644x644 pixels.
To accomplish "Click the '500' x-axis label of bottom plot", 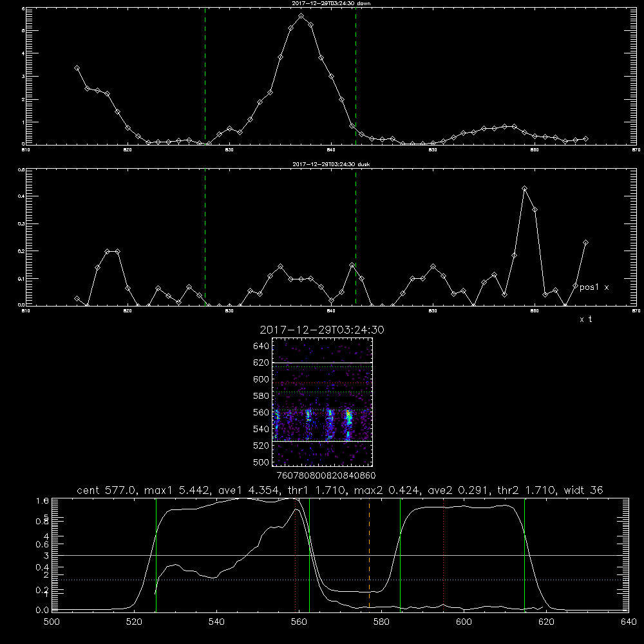I will [52, 622].
